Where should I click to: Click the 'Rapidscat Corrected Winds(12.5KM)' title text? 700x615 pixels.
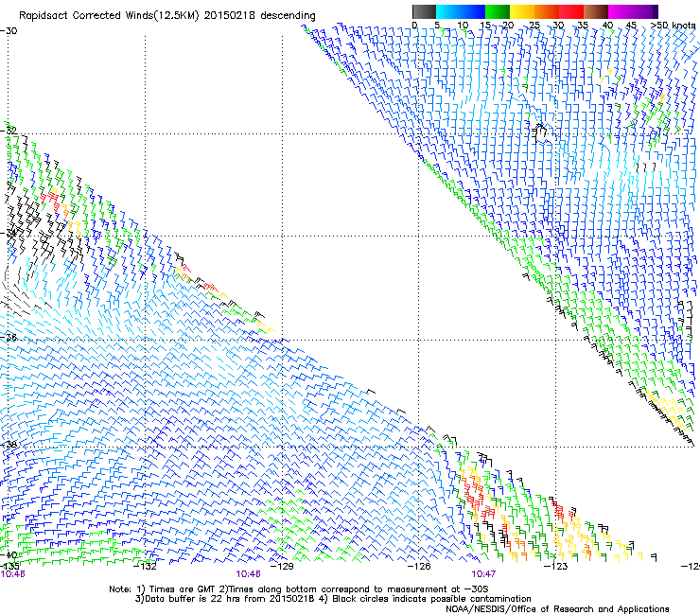[109, 16]
